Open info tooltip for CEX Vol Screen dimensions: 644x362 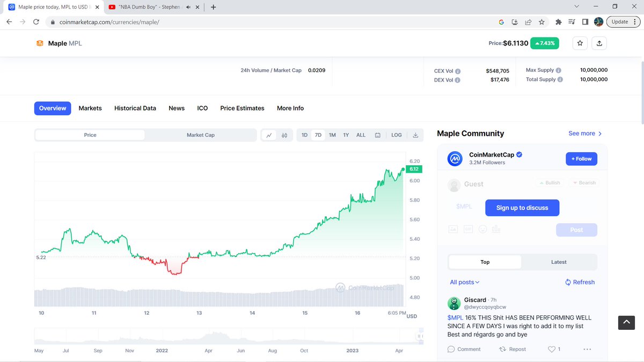[x=458, y=71]
